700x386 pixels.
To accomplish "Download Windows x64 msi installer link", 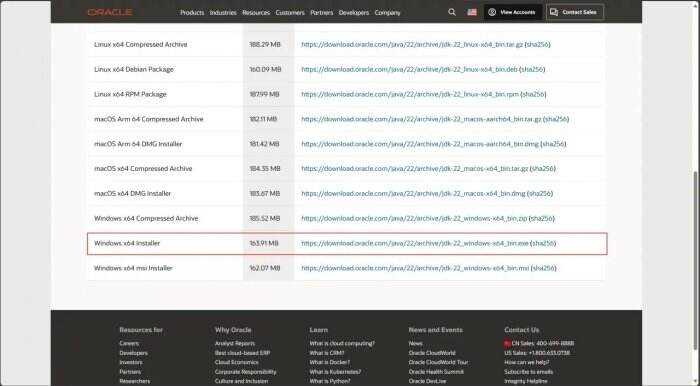I will (x=415, y=268).
